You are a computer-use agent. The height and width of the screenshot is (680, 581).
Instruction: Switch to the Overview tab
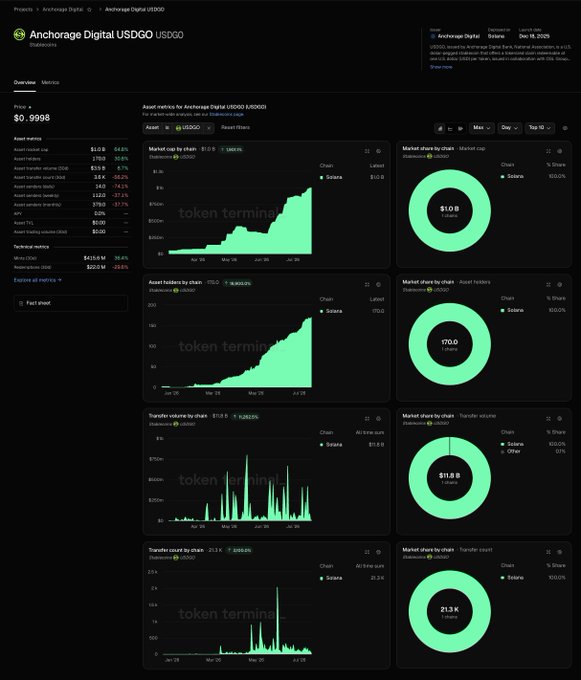click(x=25, y=82)
